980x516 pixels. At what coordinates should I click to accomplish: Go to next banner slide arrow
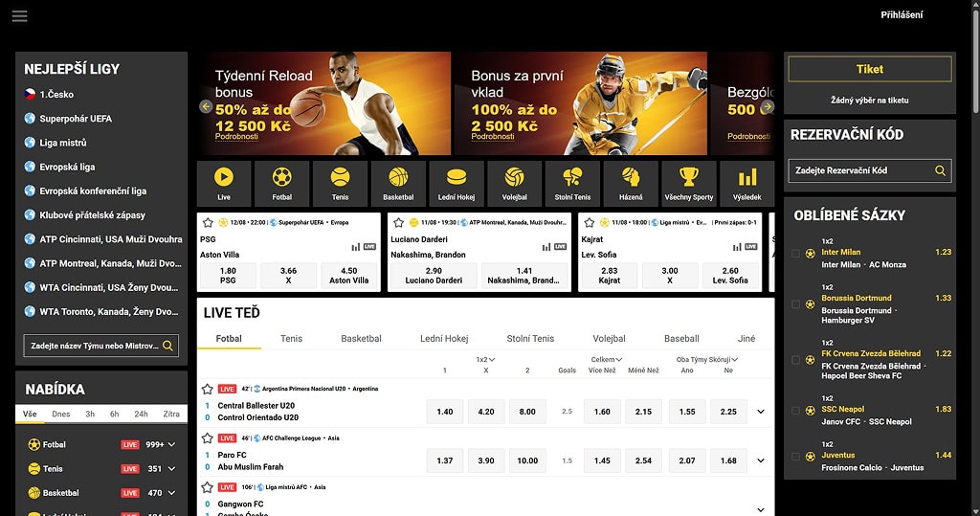(x=768, y=107)
